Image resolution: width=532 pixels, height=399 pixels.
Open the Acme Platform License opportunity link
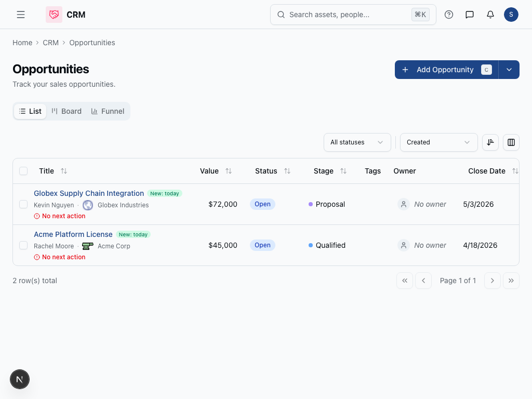point(73,234)
